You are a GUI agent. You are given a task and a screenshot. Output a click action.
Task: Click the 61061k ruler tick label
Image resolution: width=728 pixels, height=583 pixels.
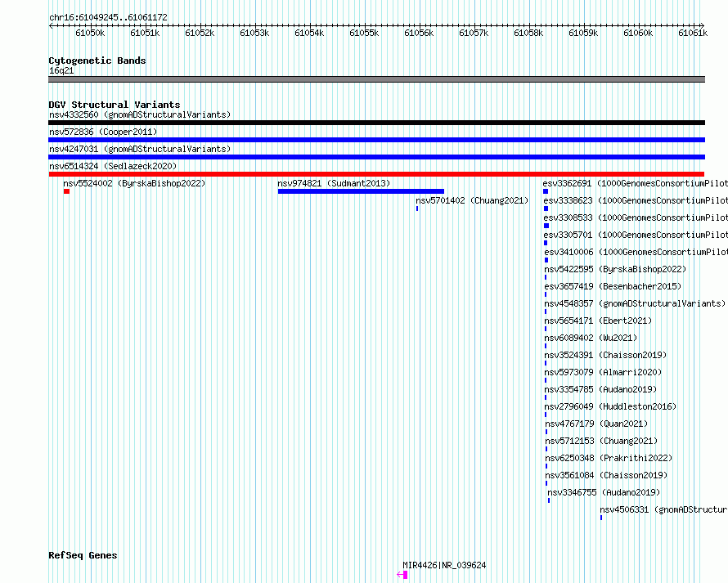pos(693,33)
